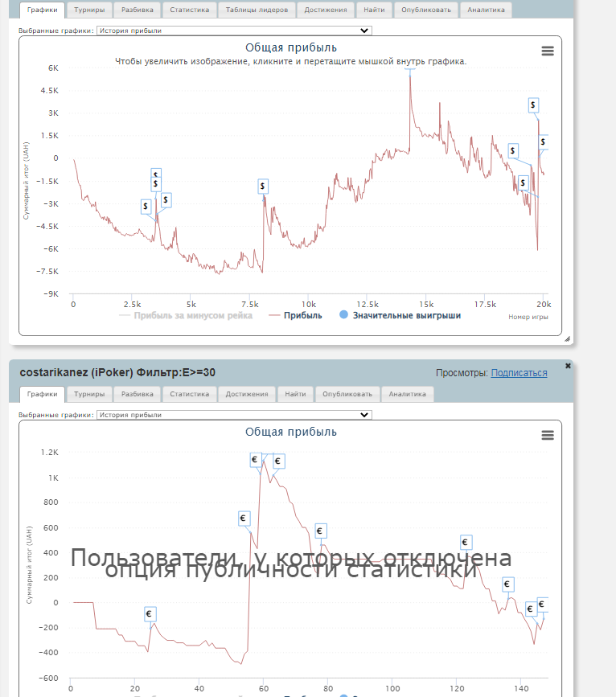Viewport: 616px width, 697px height.
Task: Switch to costarikanez 'Разбивка' tab
Action: pyautogui.click(x=138, y=394)
